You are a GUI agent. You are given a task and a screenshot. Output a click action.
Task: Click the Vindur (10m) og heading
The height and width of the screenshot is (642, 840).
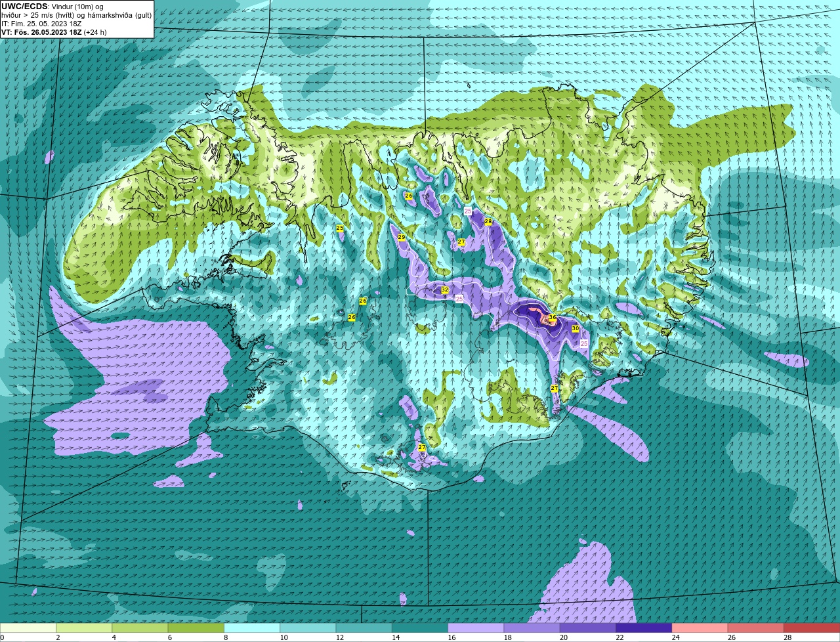(77, 7)
